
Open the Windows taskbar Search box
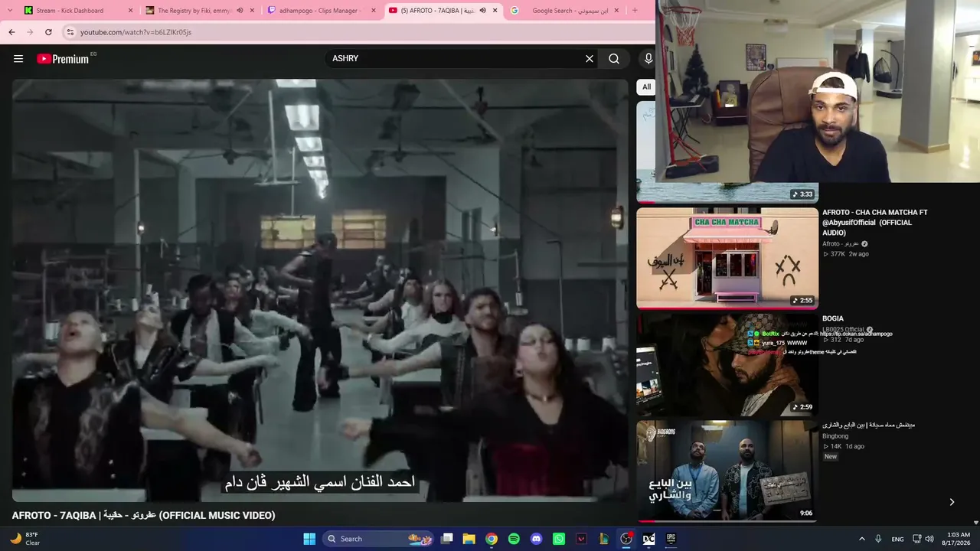coord(377,539)
